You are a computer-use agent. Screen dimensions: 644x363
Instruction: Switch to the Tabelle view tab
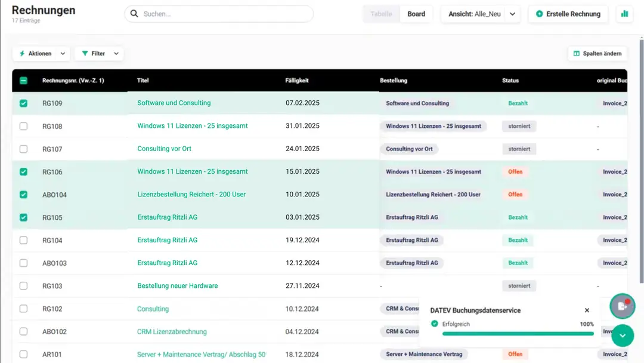click(x=381, y=14)
